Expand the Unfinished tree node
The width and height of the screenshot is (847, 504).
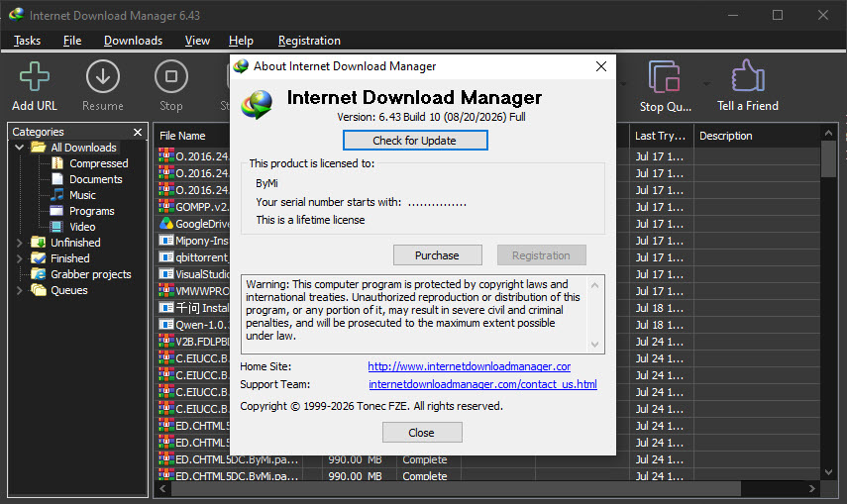pyautogui.click(x=20, y=243)
